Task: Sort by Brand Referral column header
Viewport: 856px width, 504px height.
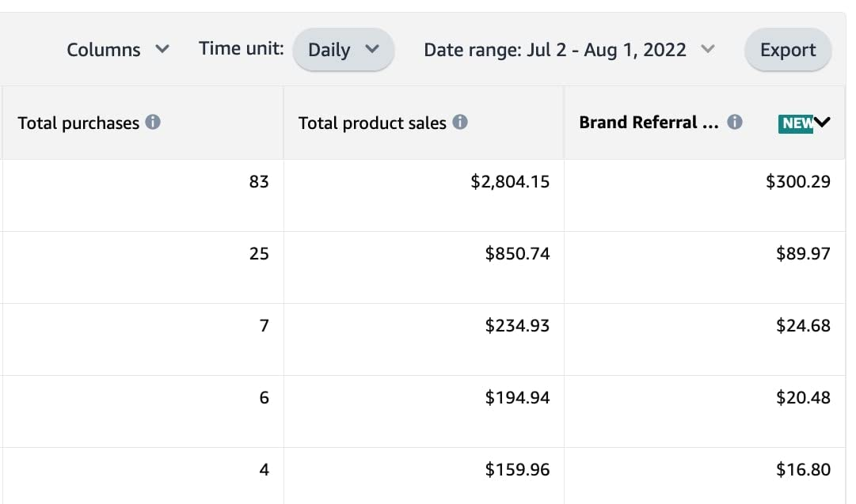Action: coord(649,122)
